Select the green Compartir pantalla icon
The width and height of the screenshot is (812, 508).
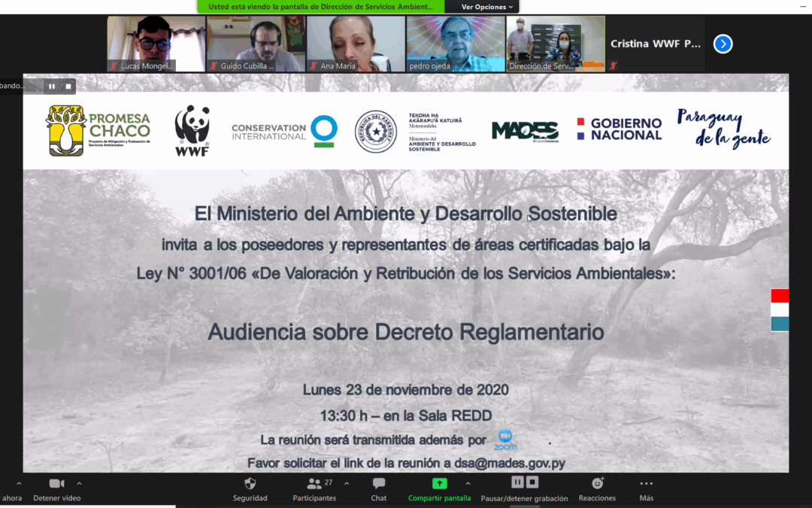439,483
